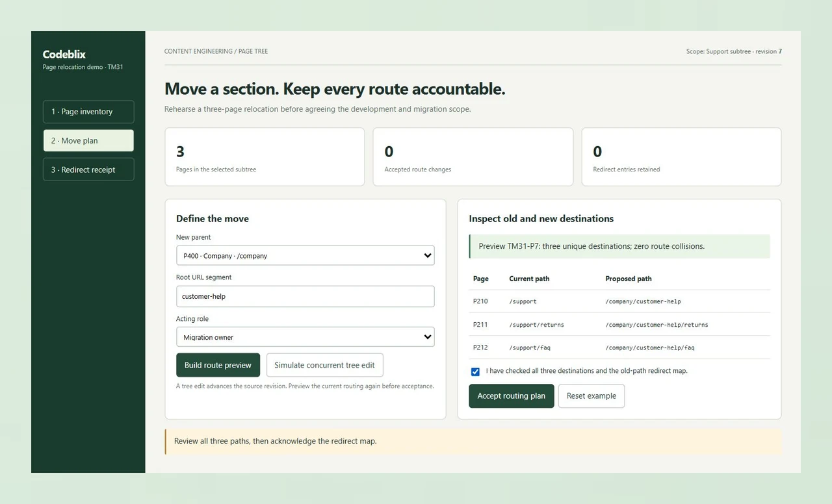This screenshot has height=504, width=832.
Task: Expand the Acting role dropdown
Action: pos(305,337)
